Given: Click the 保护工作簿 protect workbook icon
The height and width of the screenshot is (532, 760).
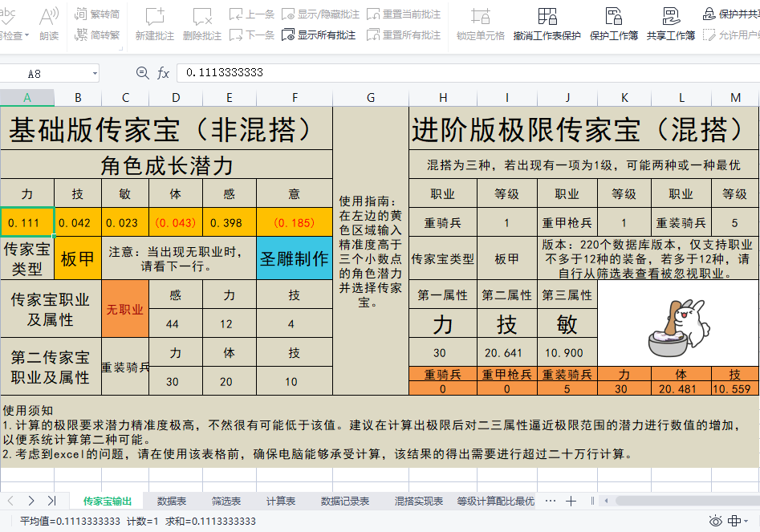Looking at the screenshot, I should pyautogui.click(x=614, y=17).
